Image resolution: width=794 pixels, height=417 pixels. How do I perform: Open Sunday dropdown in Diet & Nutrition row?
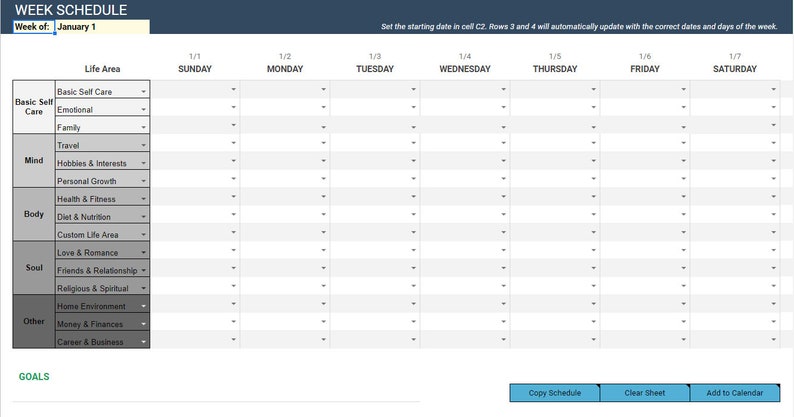pyautogui.click(x=233, y=214)
